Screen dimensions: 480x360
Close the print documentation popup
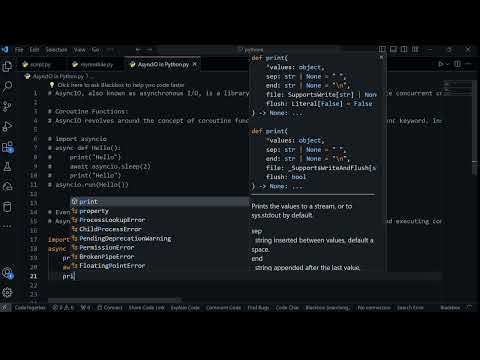coord(381,57)
